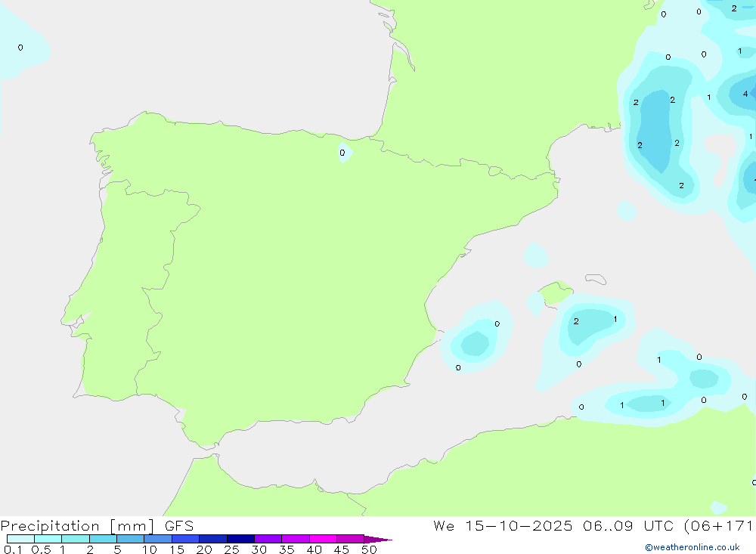The height and width of the screenshot is (554, 756).
Task: Choose the 35–40 mm violet legend swatch
Action: coord(296,539)
